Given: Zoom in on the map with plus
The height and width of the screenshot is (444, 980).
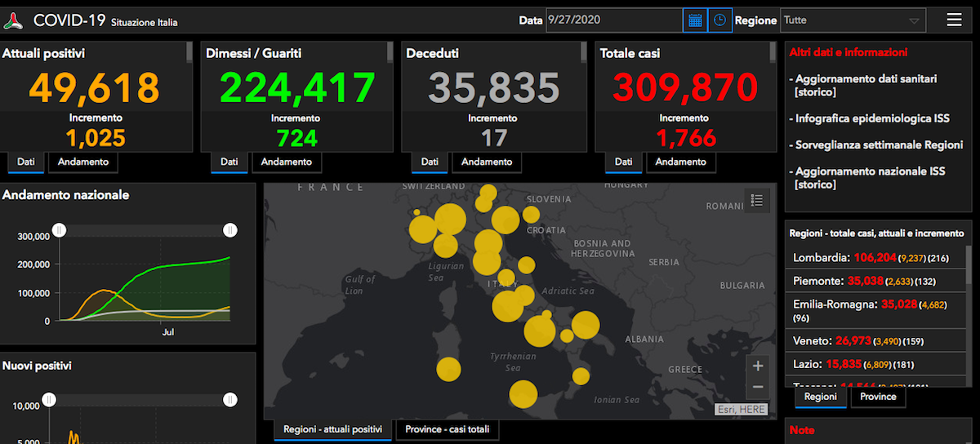Looking at the screenshot, I should tap(758, 366).
